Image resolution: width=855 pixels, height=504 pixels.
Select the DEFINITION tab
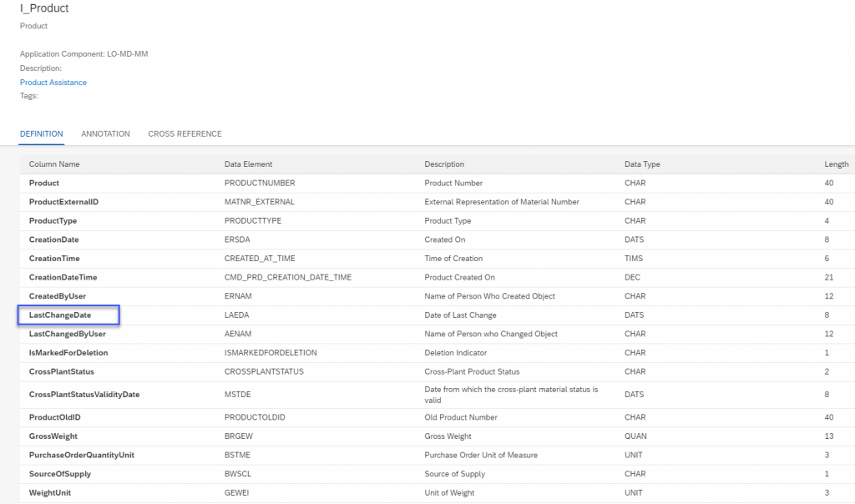coord(42,134)
